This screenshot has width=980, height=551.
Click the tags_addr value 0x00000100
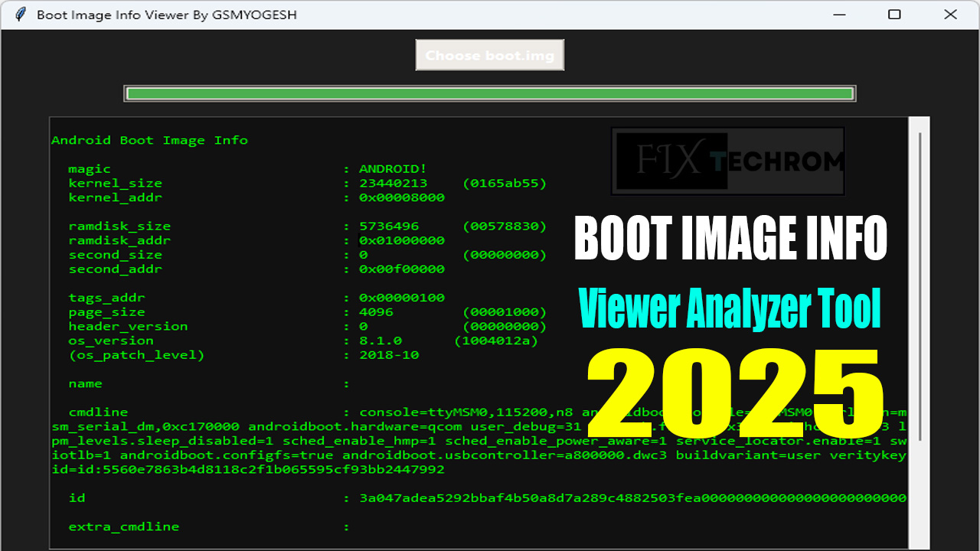coord(402,298)
